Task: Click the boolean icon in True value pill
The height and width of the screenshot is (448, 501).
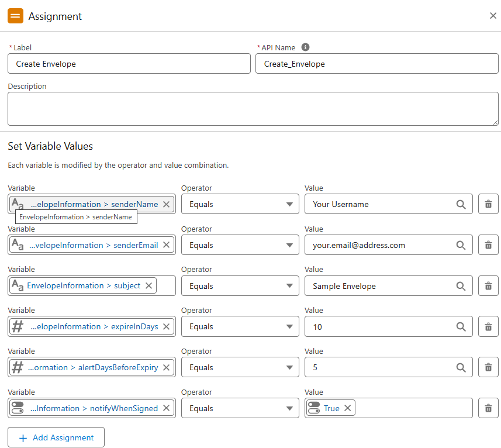Action: coord(314,408)
